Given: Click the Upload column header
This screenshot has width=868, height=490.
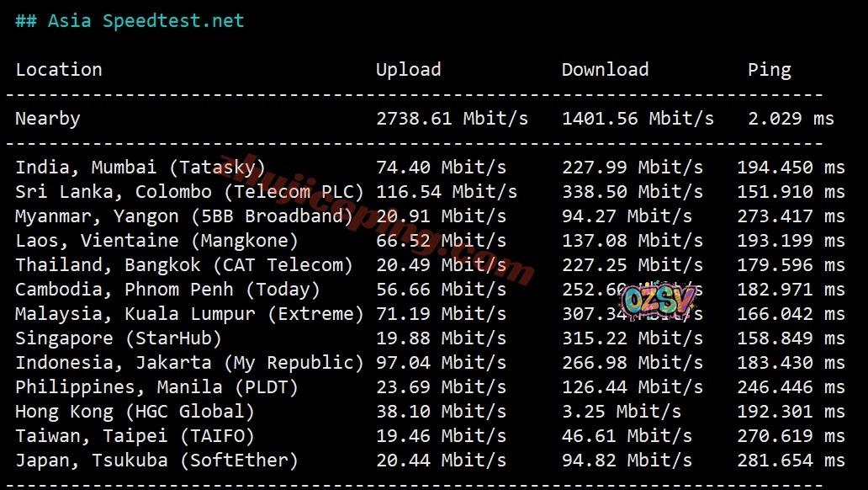Looking at the screenshot, I should [408, 70].
